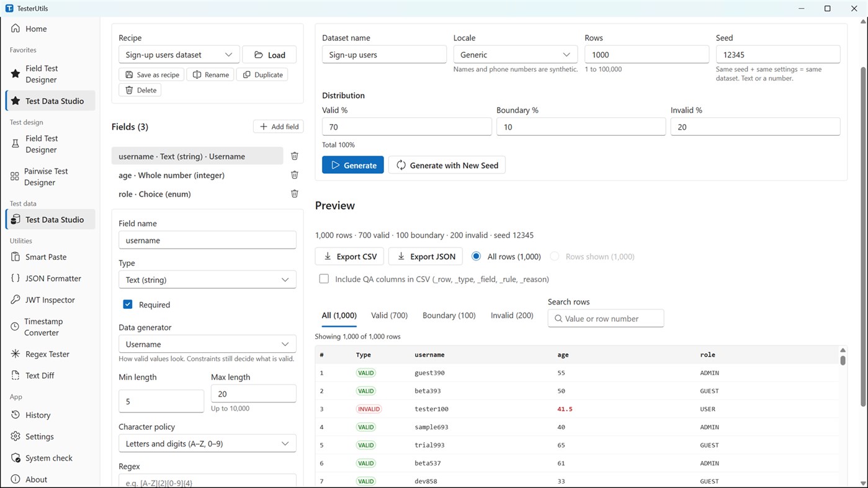Focus the Search rows input
The image size is (868, 488).
pyautogui.click(x=606, y=318)
